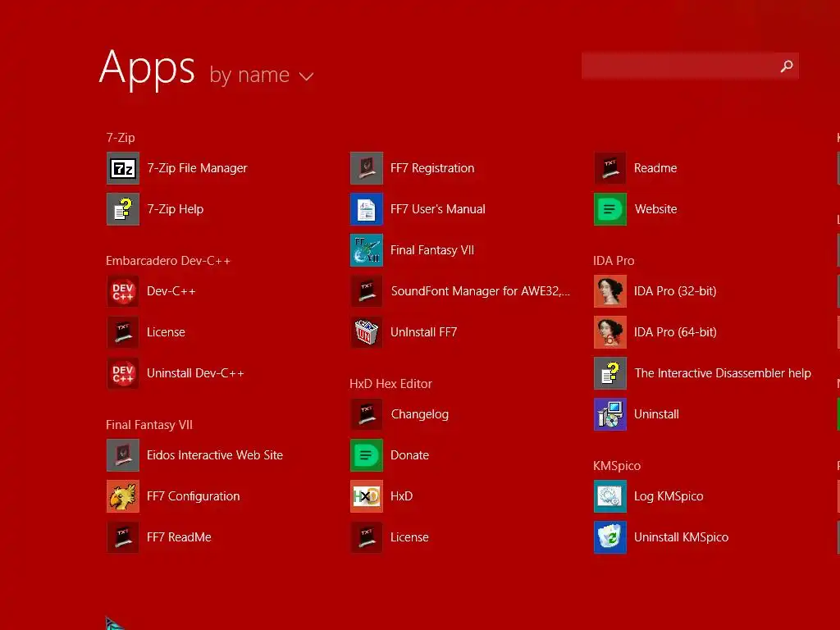Select the 7-Zip group header
840x630 pixels.
[121, 138]
